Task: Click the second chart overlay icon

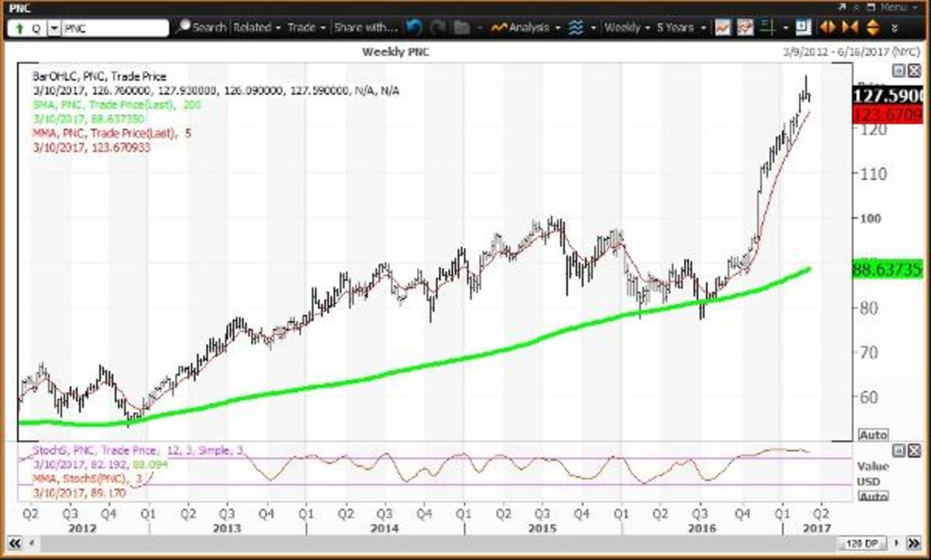Action: pos(746,28)
